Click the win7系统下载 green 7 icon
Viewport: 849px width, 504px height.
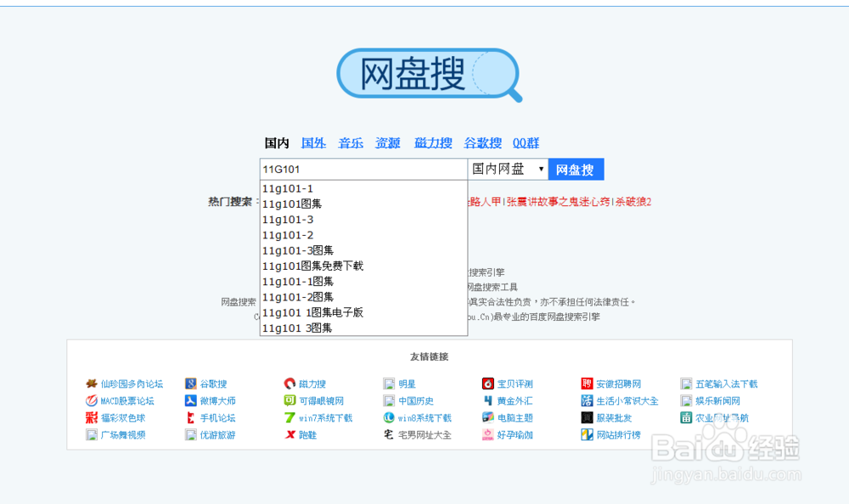[290, 417]
